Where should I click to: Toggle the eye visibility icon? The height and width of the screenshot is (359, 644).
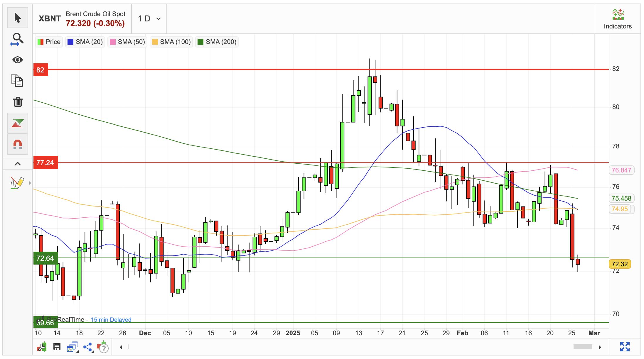point(18,60)
